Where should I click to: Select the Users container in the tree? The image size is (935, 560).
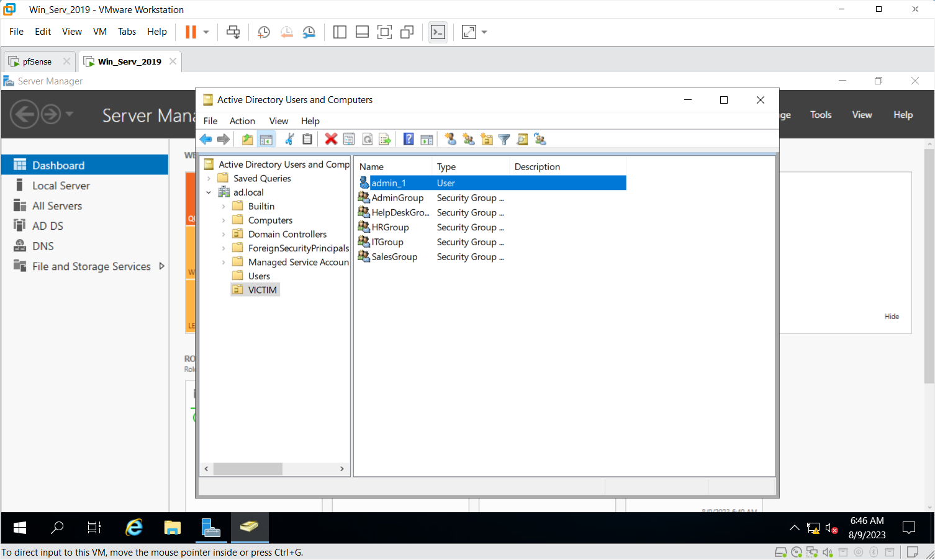[259, 276]
